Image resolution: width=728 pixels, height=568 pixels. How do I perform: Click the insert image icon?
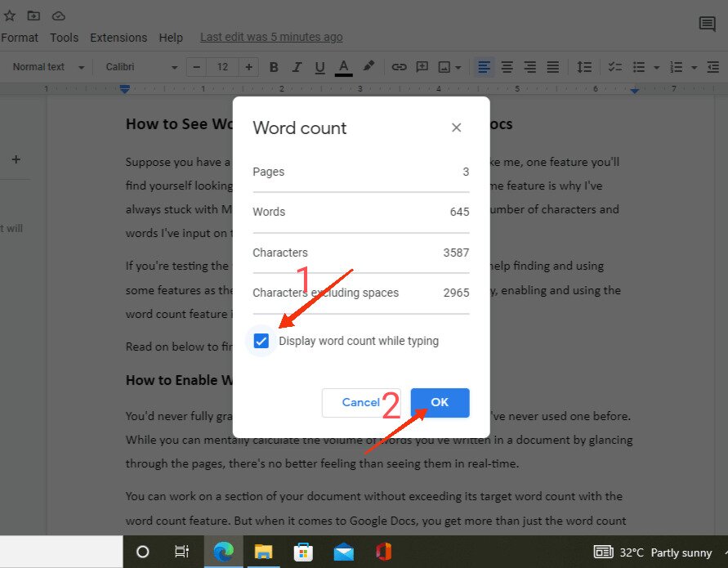click(x=444, y=67)
